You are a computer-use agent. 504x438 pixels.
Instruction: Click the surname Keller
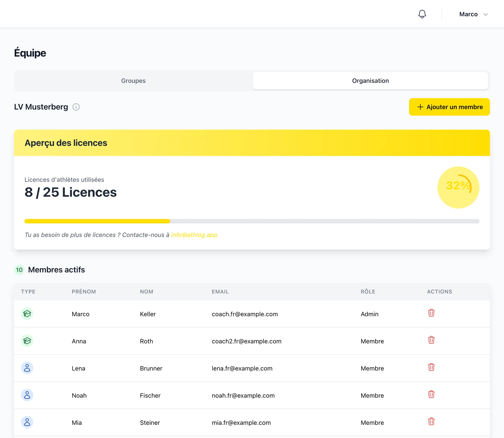148,314
